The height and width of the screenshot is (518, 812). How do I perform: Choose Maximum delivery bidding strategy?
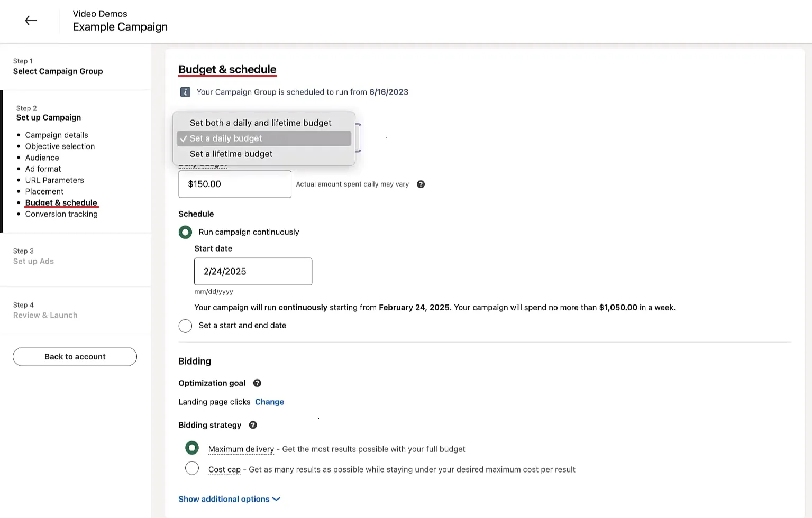click(x=192, y=448)
